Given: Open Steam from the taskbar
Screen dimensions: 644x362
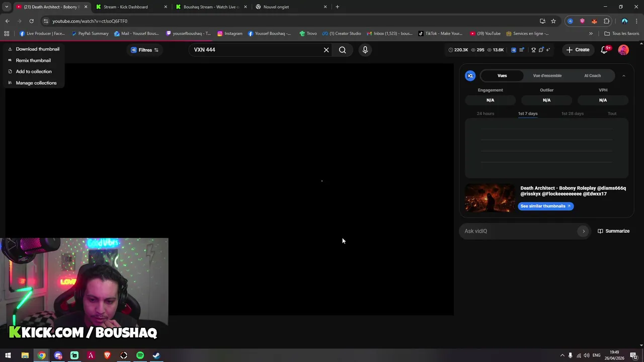Looking at the screenshot, I should point(156,355).
